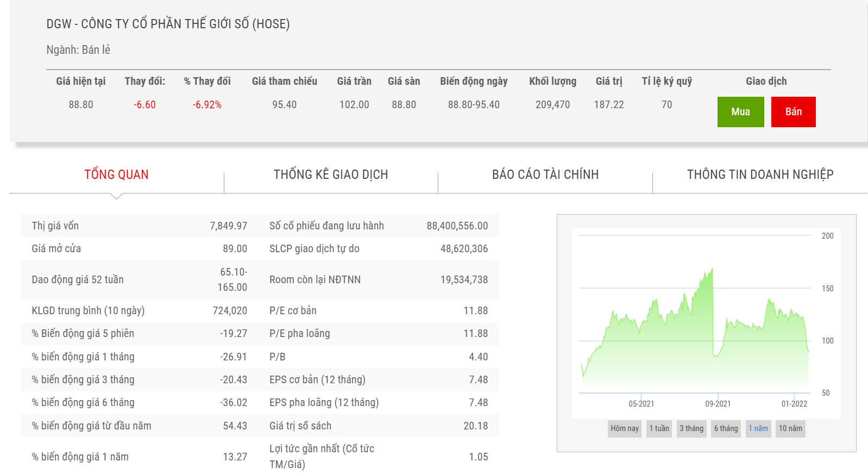Viewport: 868px width, 474px height.
Task: Select the 3 tháng chart range
Action: pos(691,428)
